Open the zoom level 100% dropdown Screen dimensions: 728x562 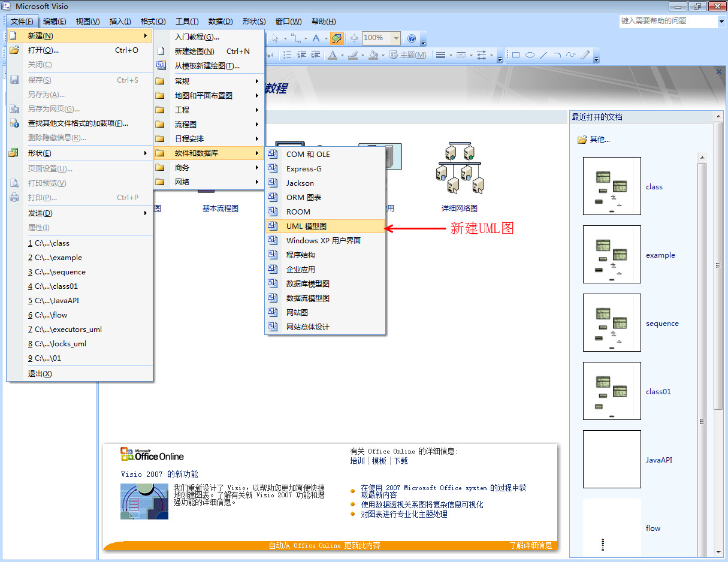pos(395,38)
